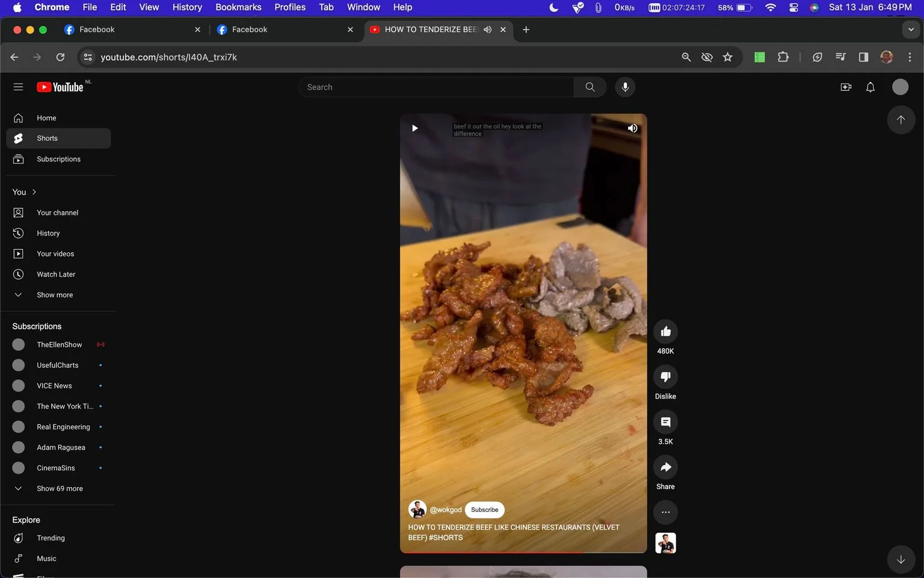Open CinemaSins subscription

click(x=58, y=468)
